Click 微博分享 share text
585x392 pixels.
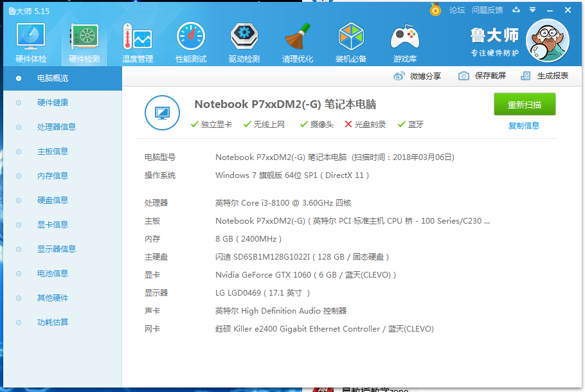[x=426, y=76]
